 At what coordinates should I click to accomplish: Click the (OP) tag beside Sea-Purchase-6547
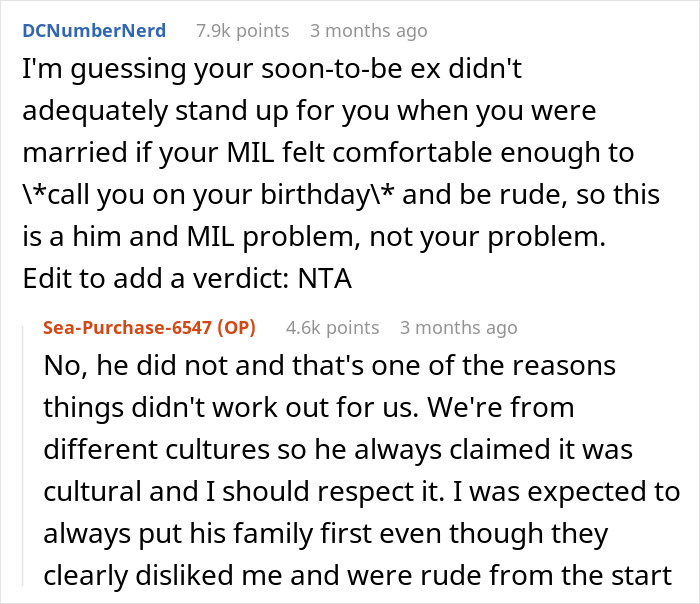coord(236,327)
